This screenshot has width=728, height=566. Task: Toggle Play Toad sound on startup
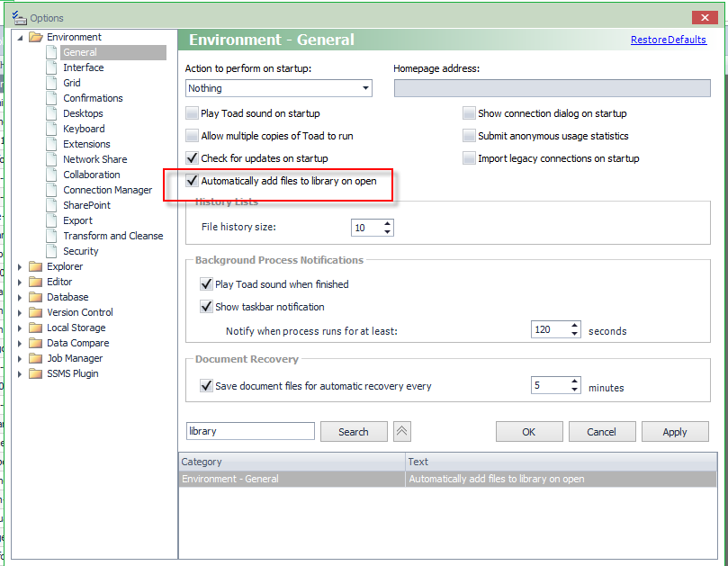192,113
